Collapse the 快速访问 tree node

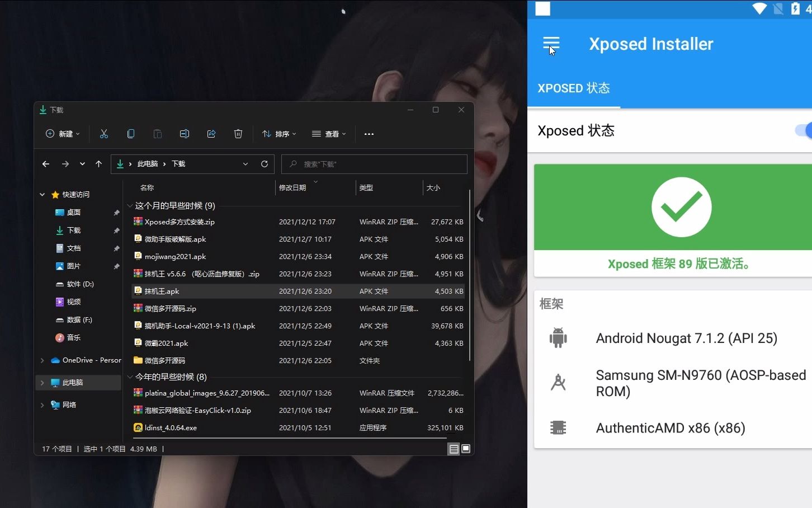click(x=42, y=195)
